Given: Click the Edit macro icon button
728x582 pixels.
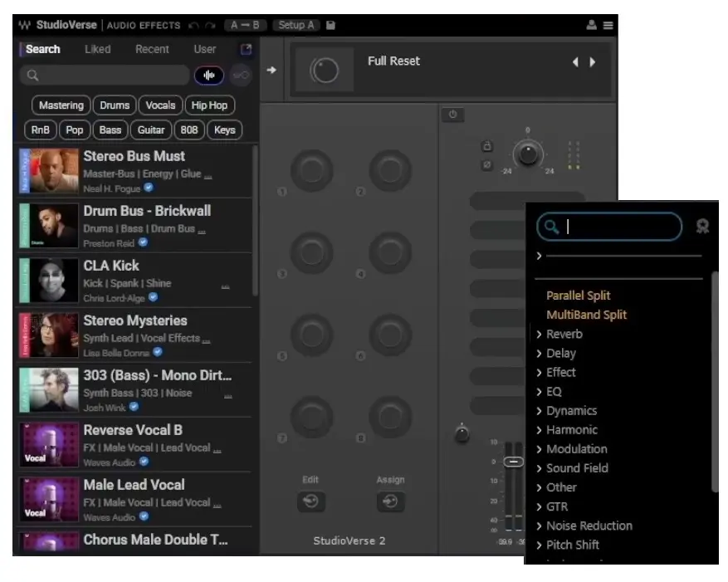Looking at the screenshot, I should pos(310,501).
